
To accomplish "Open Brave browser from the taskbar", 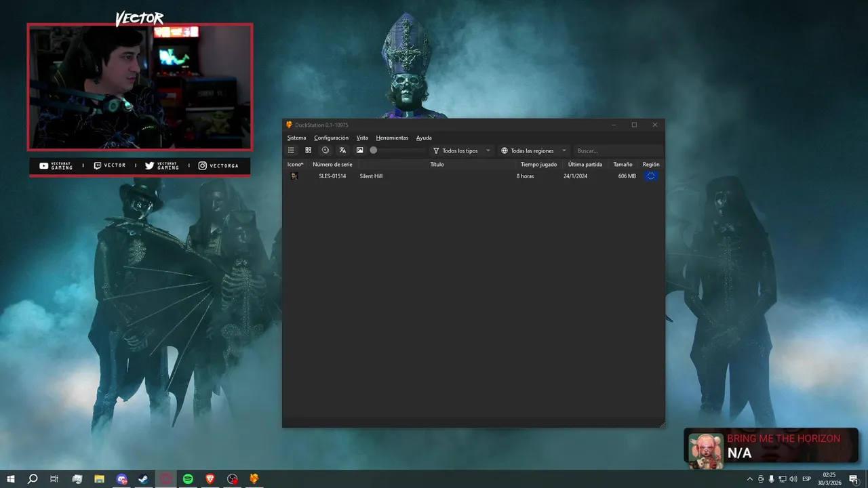I will 210,479.
